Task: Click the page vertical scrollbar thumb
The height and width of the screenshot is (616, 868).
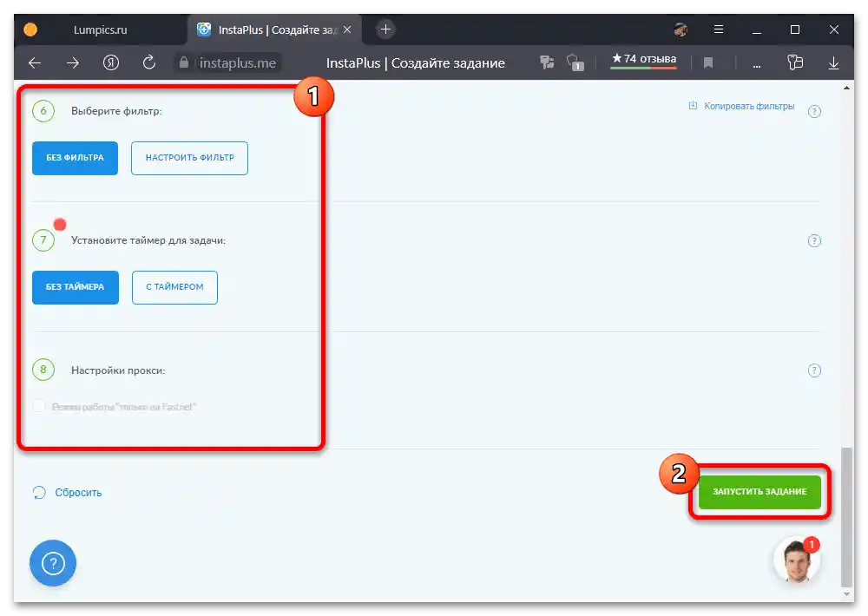Action: point(846,516)
